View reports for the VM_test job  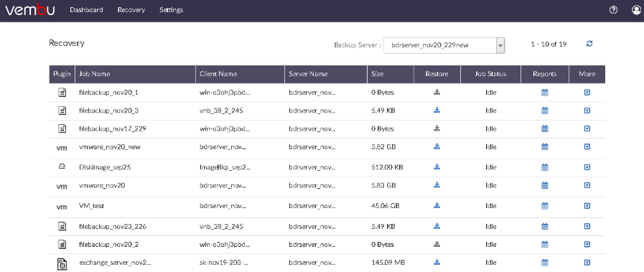tap(545, 206)
